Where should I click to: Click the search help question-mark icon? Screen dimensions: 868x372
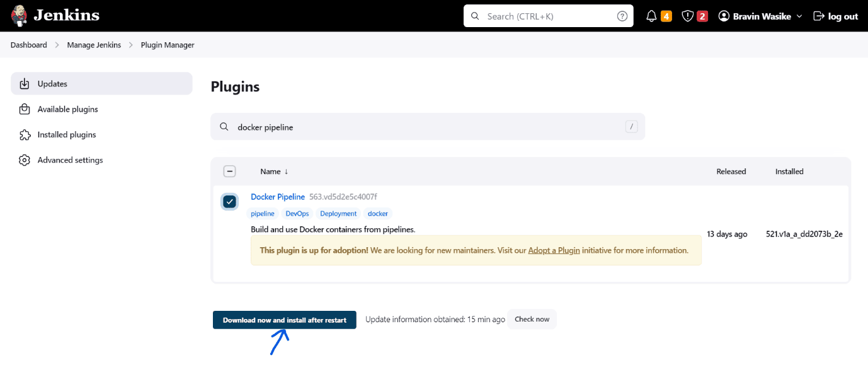coord(622,16)
